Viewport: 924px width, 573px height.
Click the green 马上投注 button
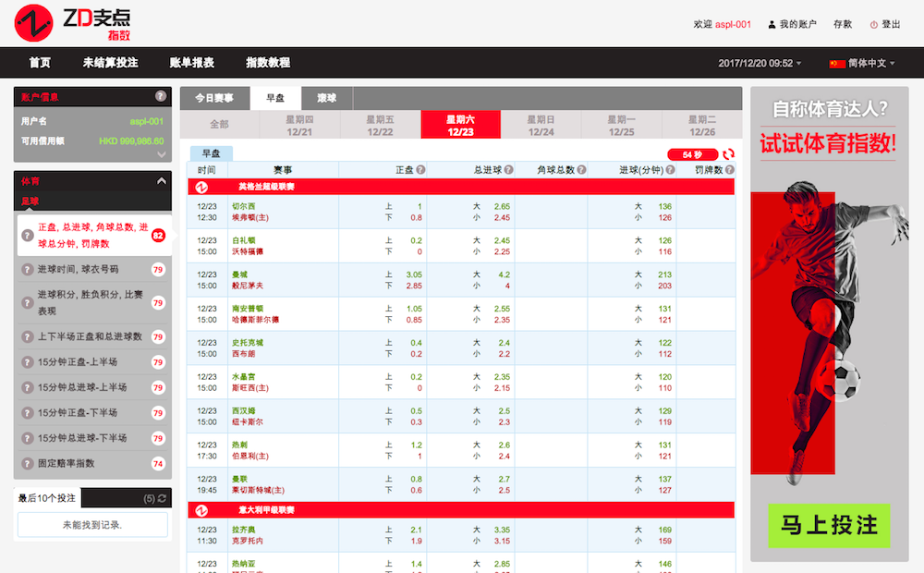(x=829, y=525)
